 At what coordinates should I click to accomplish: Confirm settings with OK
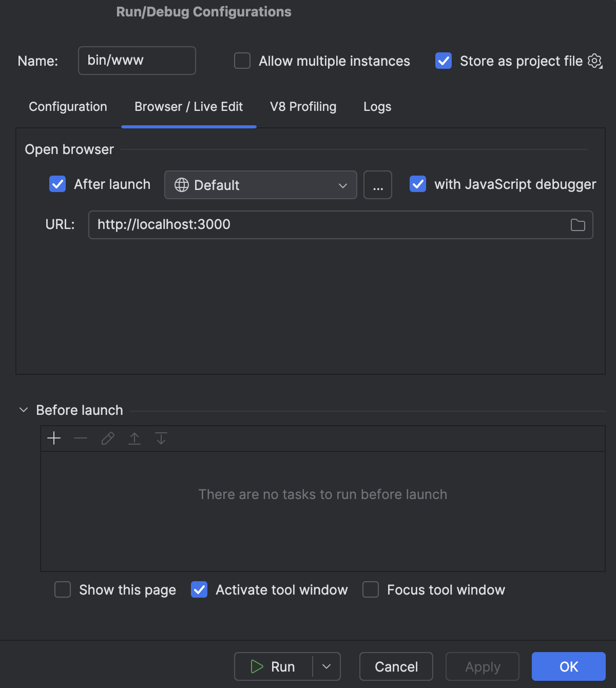coord(568,666)
